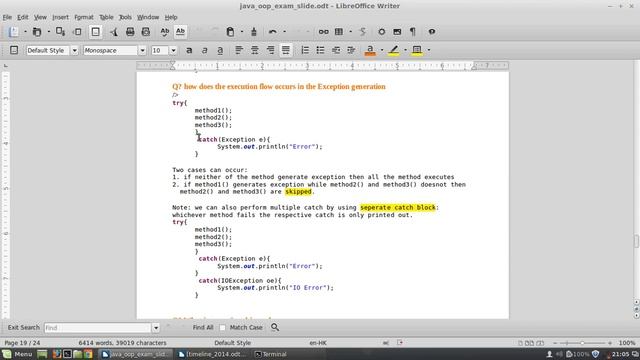
Task: Click the Open file toolbar icon
Action: [37, 32]
